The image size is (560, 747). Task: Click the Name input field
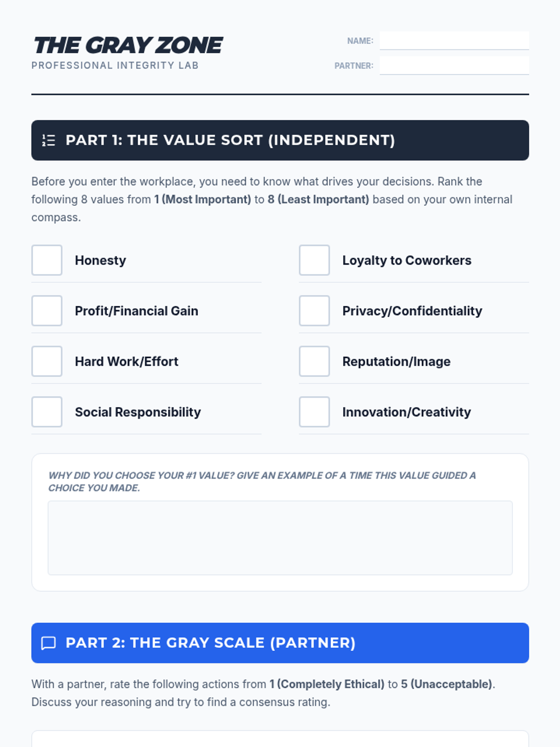tap(454, 41)
